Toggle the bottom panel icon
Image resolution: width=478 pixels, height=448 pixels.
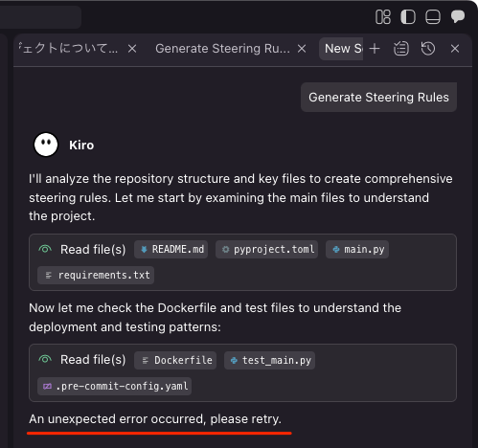click(x=433, y=16)
